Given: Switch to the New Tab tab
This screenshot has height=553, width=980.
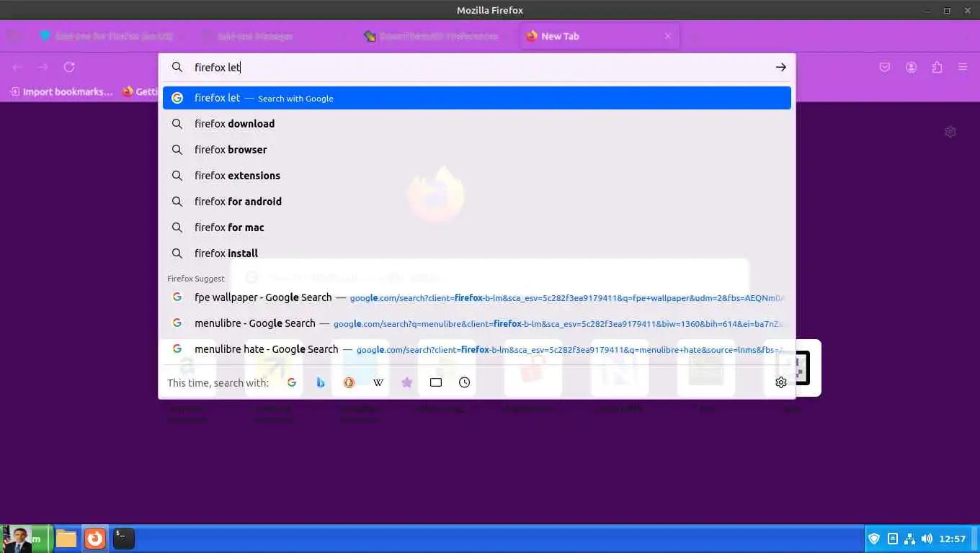Looking at the screenshot, I should coord(600,36).
